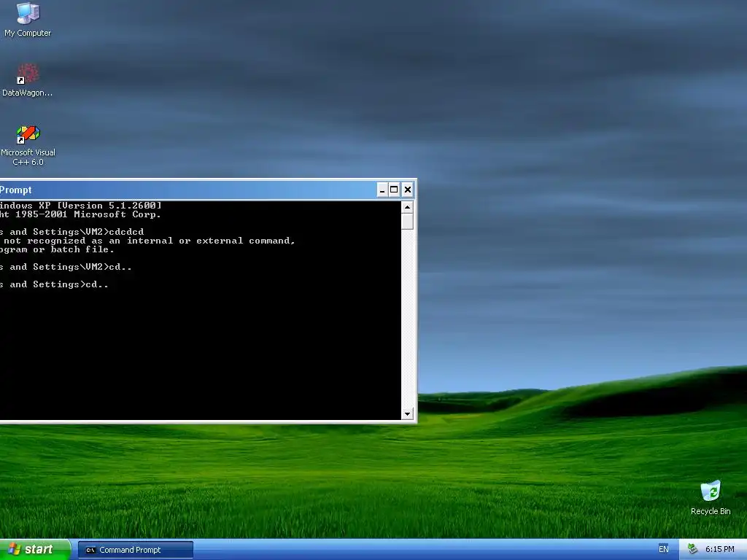
Task: Click the 6:15 PM clock
Action: (x=719, y=550)
